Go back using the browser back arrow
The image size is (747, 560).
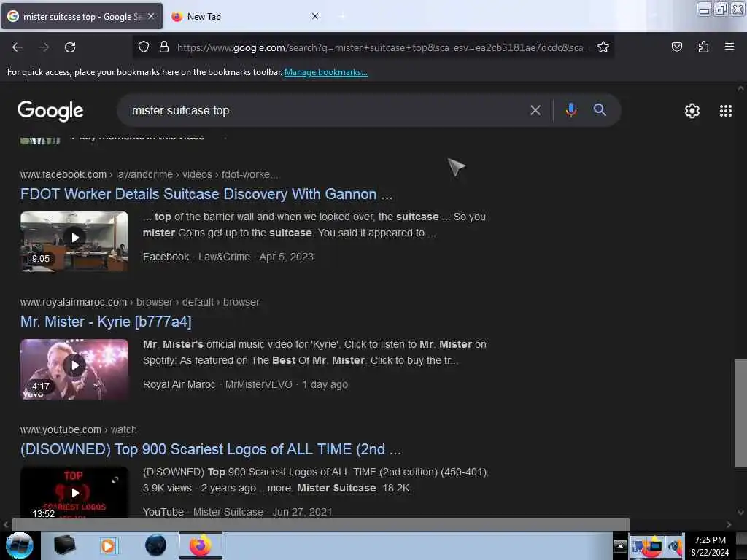18,47
